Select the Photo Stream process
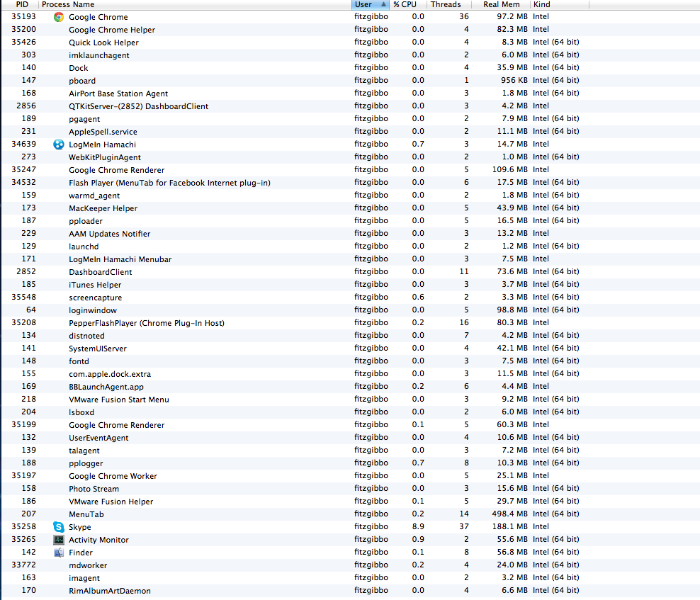This screenshot has height=600, width=700. (350, 489)
